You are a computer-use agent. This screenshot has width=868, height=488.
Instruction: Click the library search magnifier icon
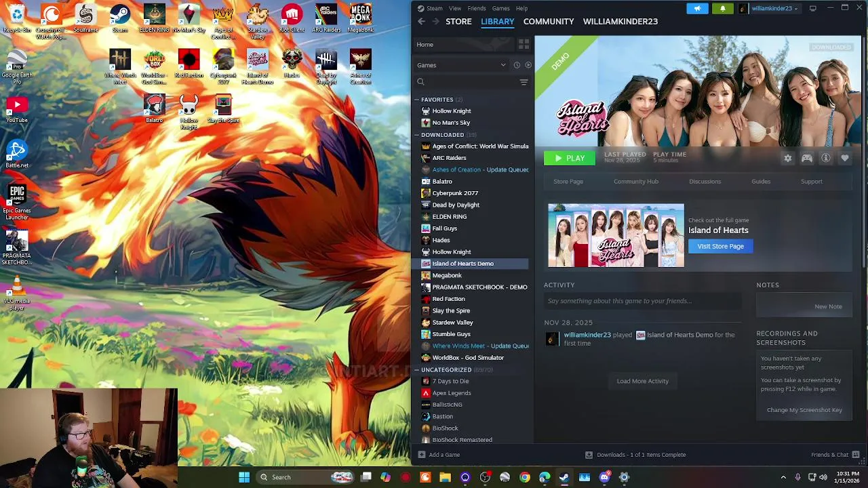(420, 82)
